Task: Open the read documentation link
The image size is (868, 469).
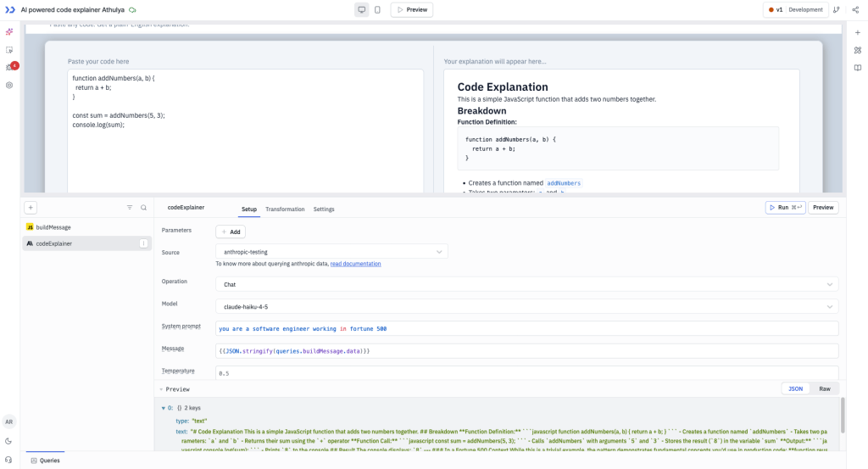Action: click(x=355, y=264)
